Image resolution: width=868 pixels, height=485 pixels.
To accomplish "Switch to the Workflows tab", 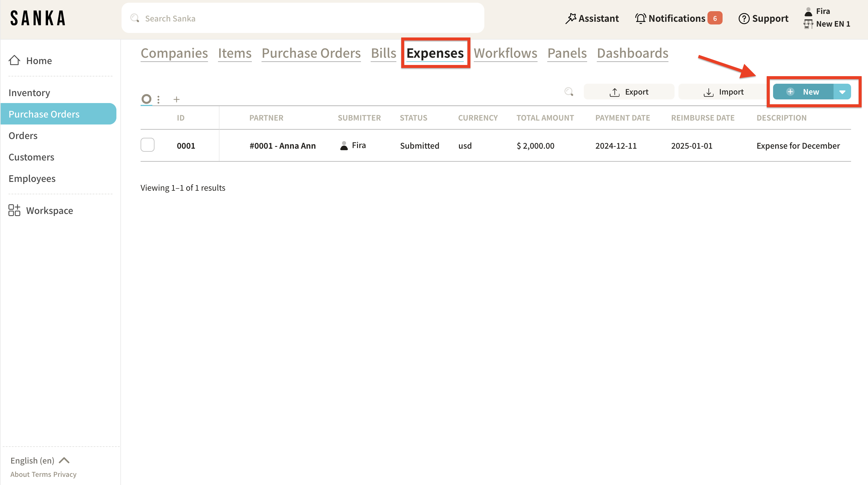I will click(505, 53).
